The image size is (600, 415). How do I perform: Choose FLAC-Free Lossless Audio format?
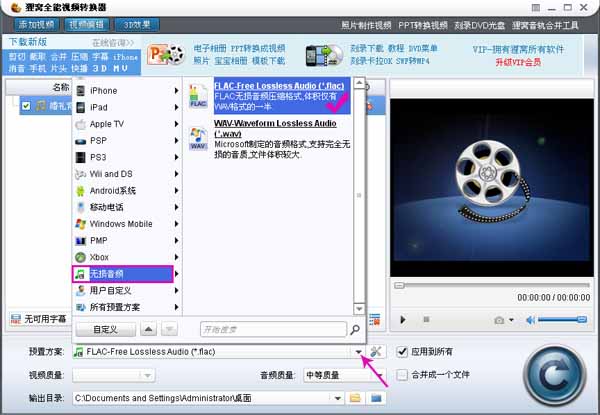282,96
